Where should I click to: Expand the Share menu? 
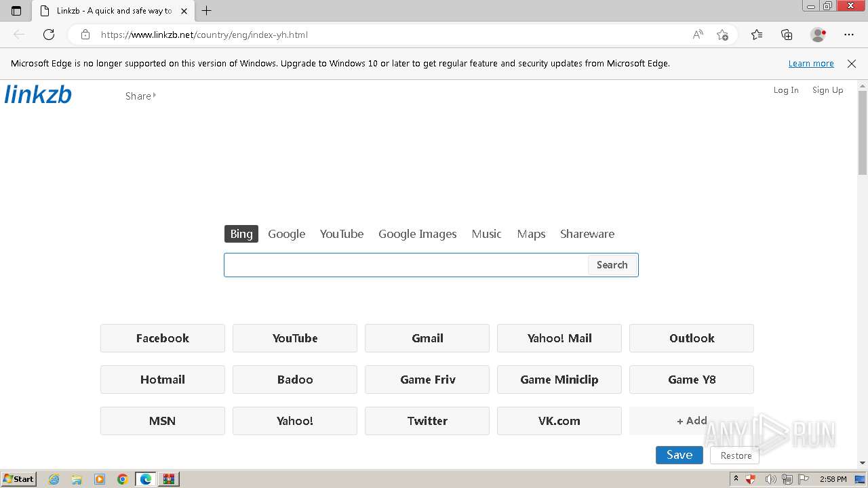(140, 96)
